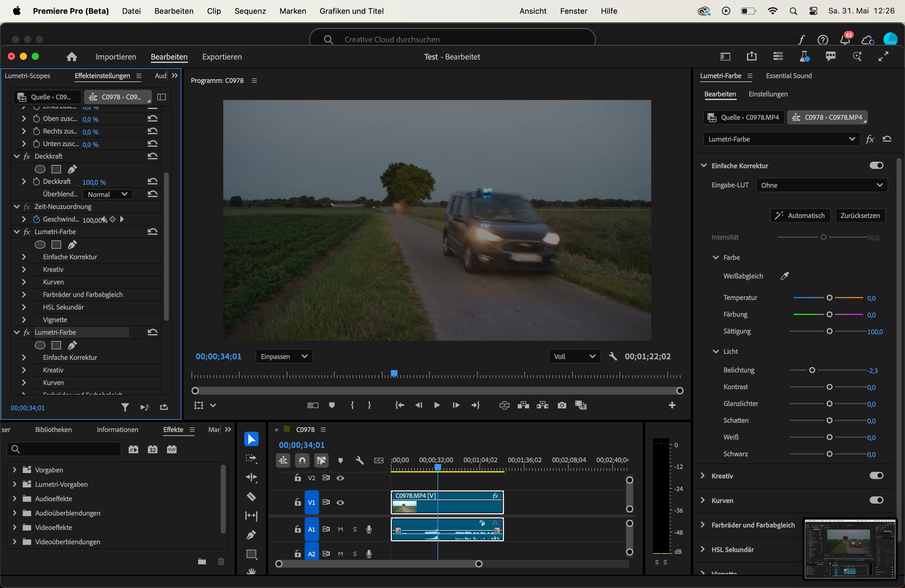Expand the Lumetri-Vorgaben effects folder
Screen dimensions: 905x588
(x=14, y=484)
